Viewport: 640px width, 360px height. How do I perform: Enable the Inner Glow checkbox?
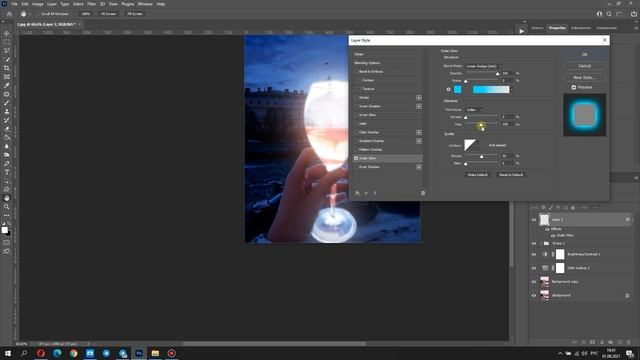pyautogui.click(x=356, y=115)
